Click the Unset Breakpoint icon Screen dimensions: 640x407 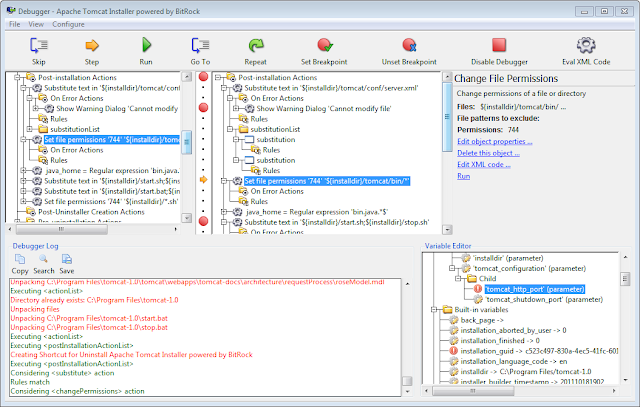[409, 45]
